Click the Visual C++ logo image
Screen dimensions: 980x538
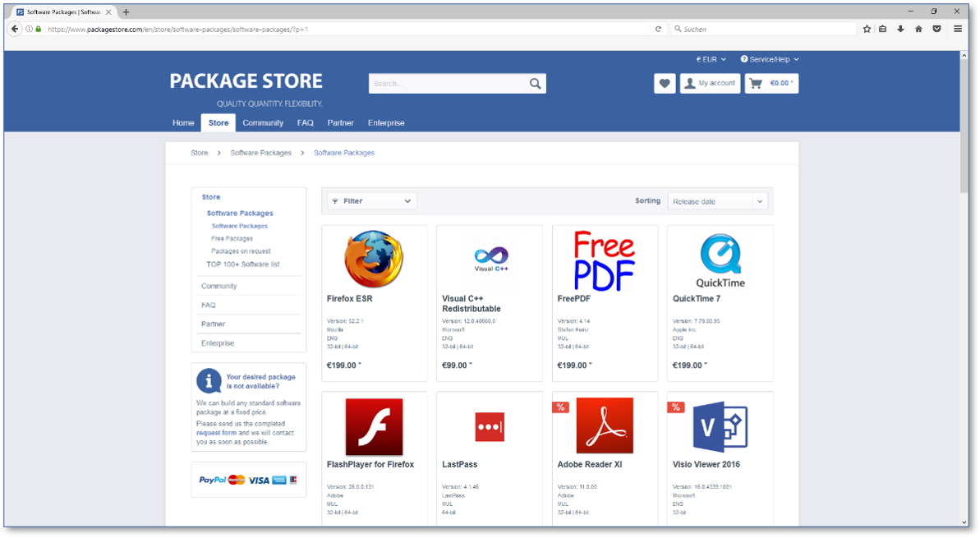coord(490,260)
